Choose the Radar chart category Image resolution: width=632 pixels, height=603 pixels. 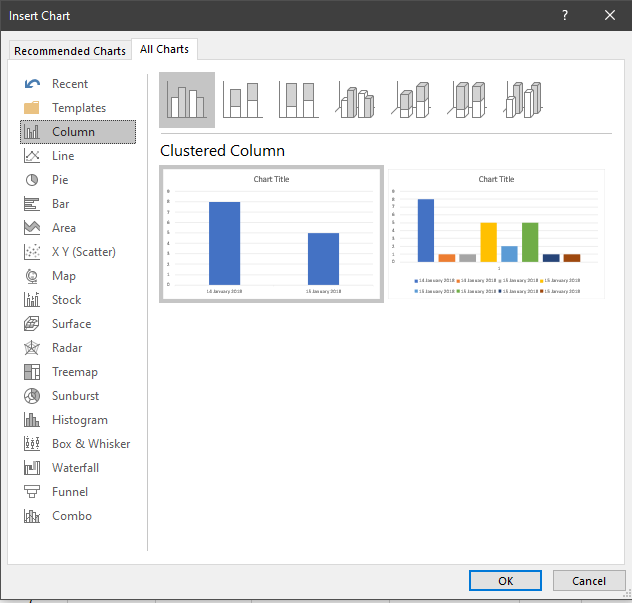point(78,348)
